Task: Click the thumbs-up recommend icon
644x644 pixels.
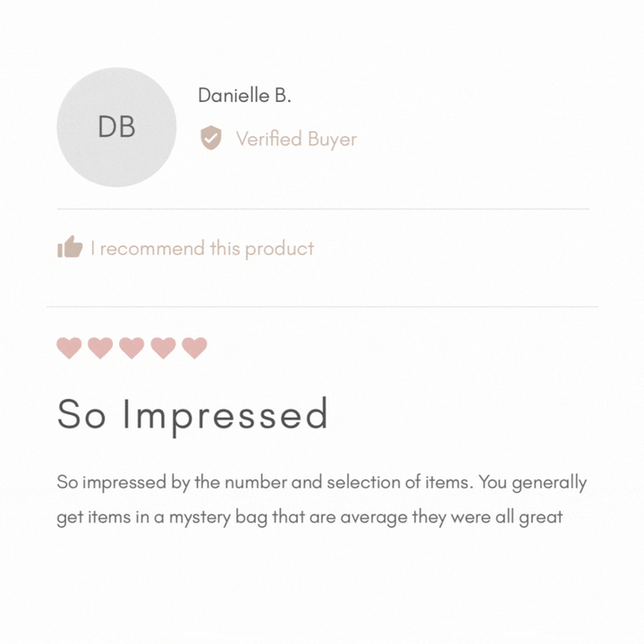Action: [70, 247]
